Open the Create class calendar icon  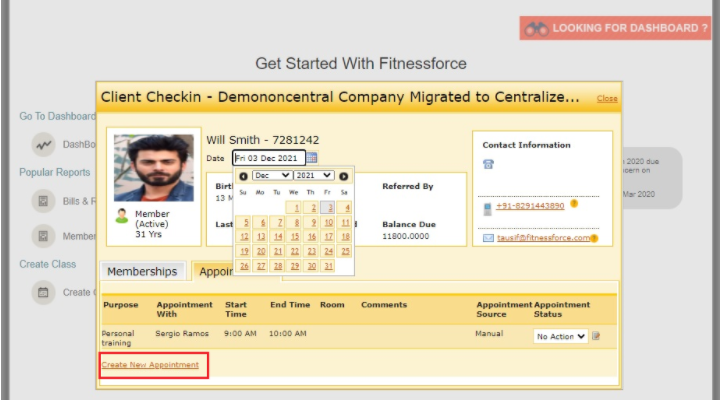[x=43, y=292]
